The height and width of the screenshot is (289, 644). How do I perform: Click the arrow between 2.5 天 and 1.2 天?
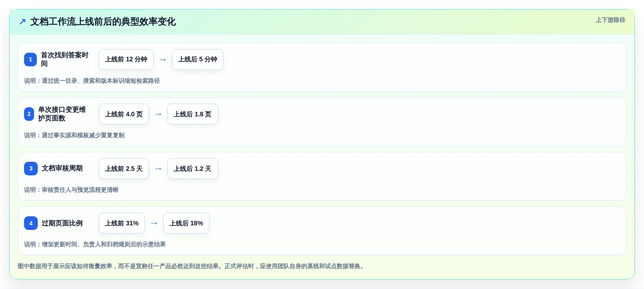(x=158, y=169)
